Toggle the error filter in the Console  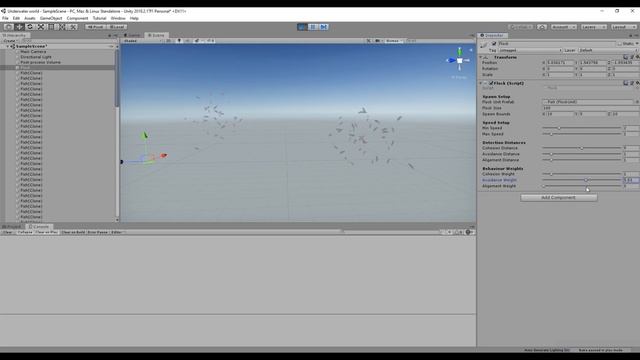[x=469, y=232]
